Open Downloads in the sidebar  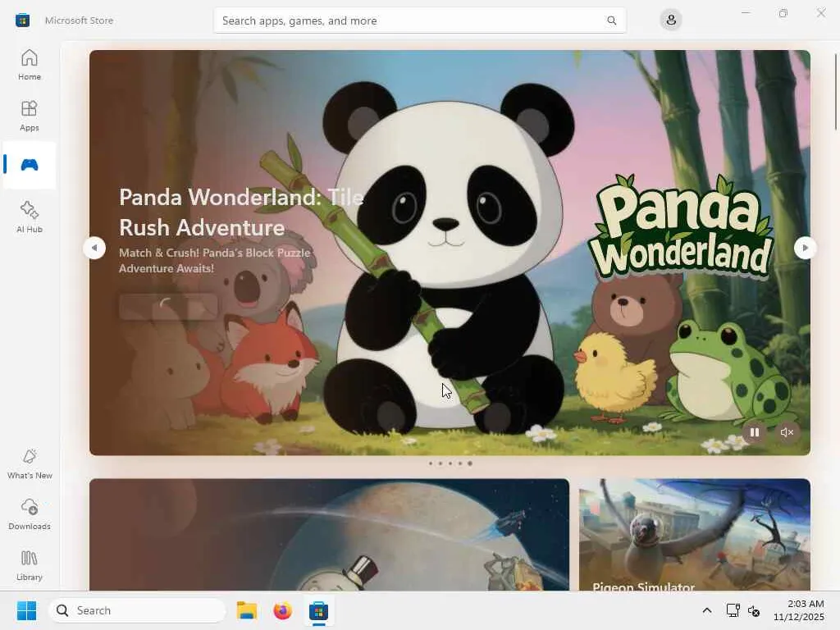click(30, 515)
